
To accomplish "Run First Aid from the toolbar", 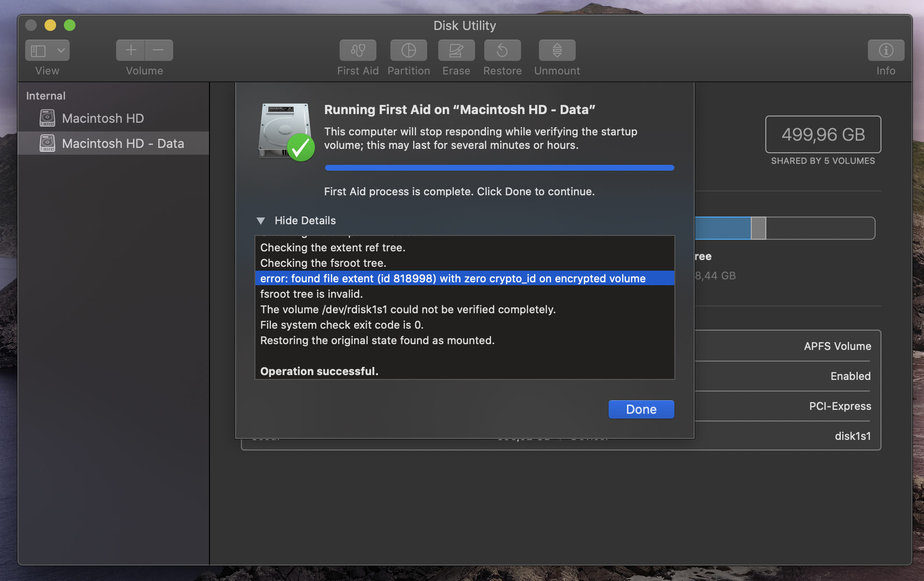I will tap(357, 50).
